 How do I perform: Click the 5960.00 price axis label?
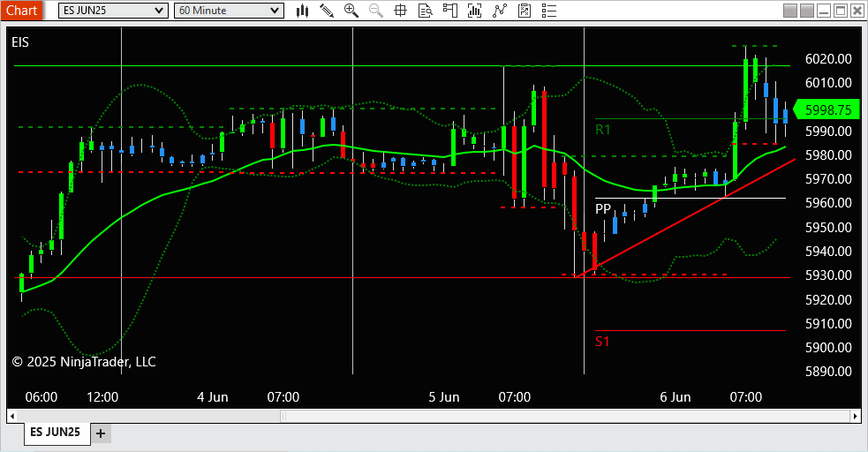pyautogui.click(x=828, y=202)
